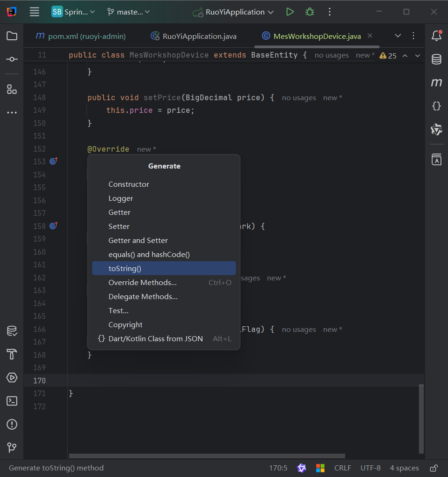Click override gutter icon on line 153
448x477 pixels.
pyautogui.click(x=53, y=161)
